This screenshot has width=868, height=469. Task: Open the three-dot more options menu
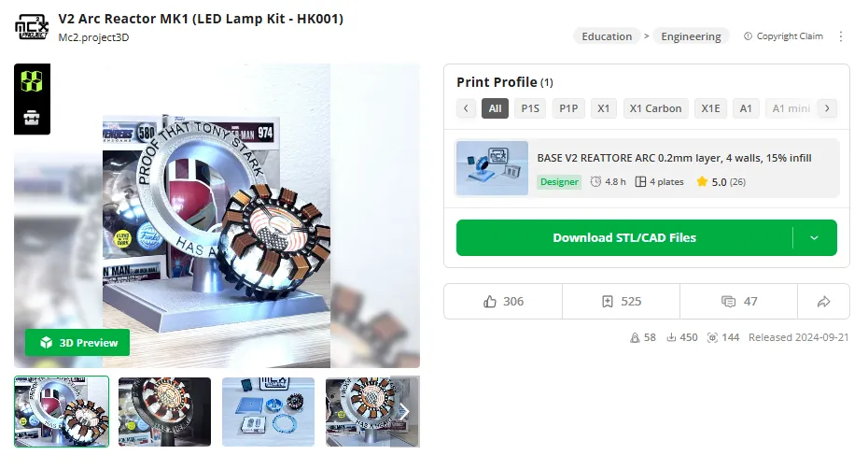[840, 36]
